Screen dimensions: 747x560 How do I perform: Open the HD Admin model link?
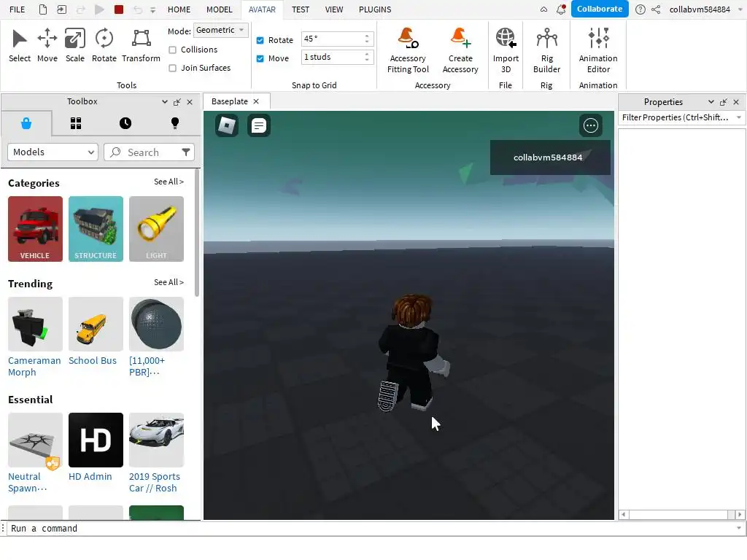click(x=90, y=477)
